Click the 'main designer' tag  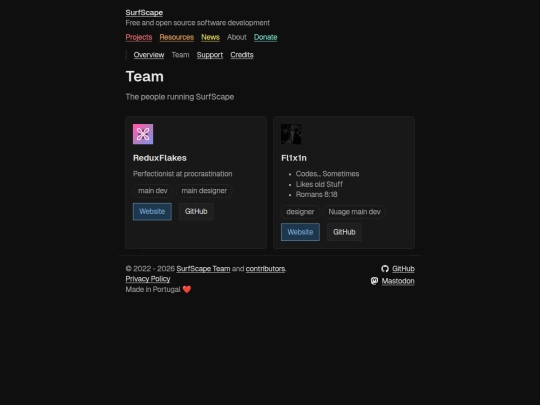tap(204, 191)
